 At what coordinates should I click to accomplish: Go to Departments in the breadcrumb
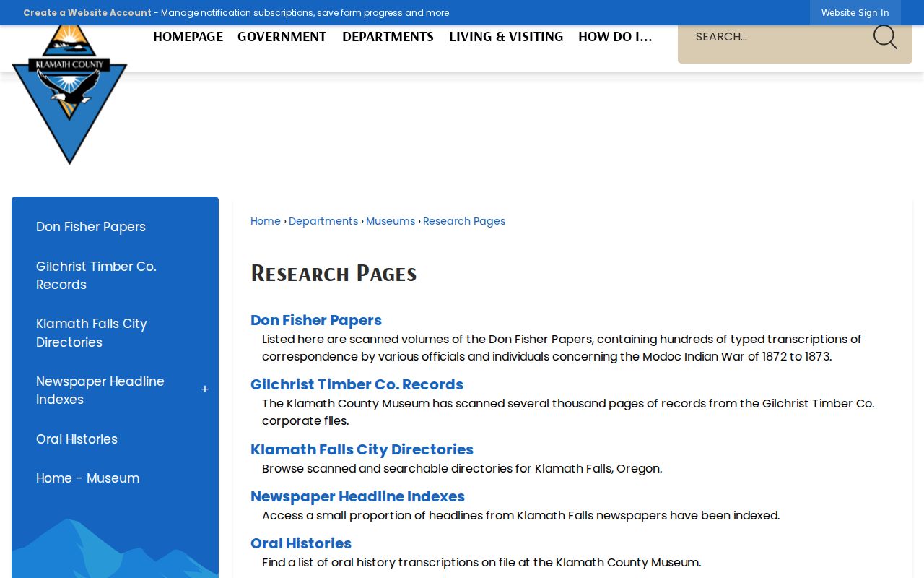[x=323, y=221]
